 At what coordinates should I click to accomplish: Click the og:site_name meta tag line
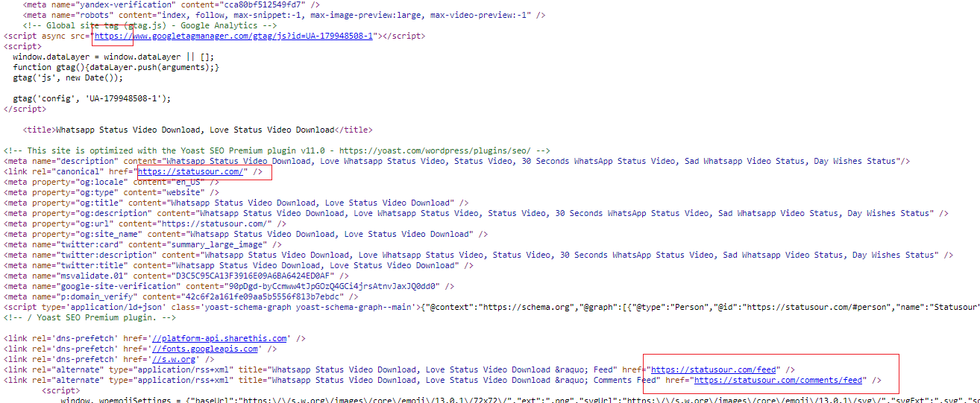click(245, 234)
